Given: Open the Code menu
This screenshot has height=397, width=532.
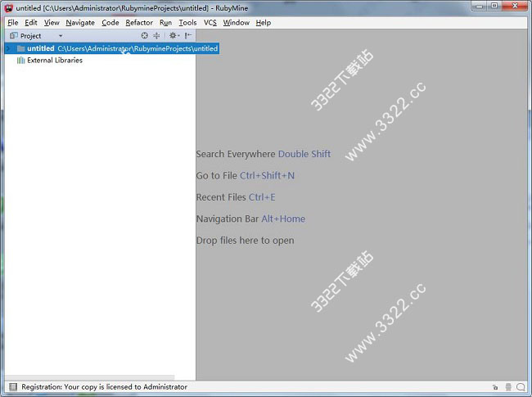Looking at the screenshot, I should (x=110, y=23).
